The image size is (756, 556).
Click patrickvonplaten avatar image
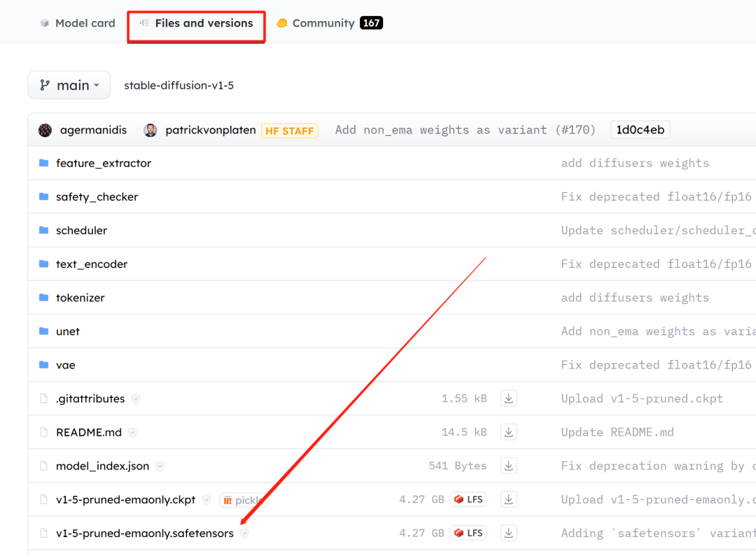[x=150, y=130]
